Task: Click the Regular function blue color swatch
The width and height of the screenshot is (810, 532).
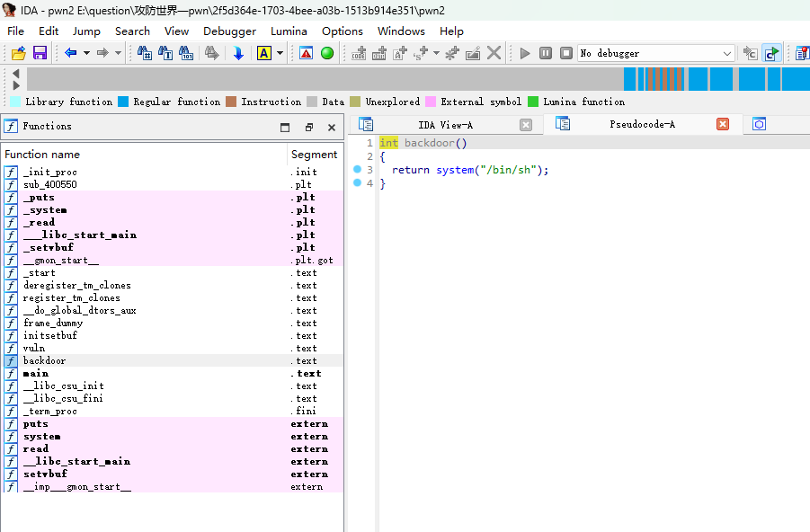Action: (x=123, y=102)
